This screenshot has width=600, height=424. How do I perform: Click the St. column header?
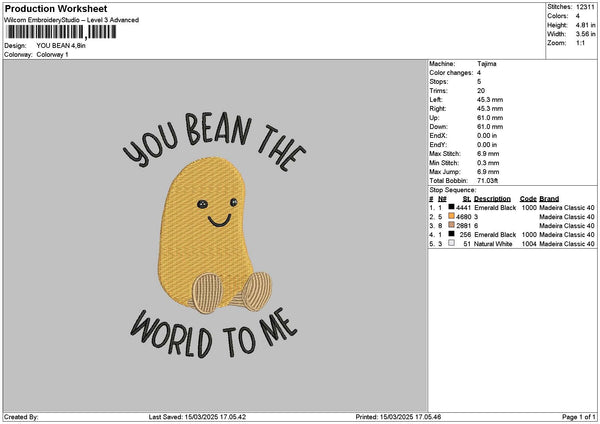(466, 198)
